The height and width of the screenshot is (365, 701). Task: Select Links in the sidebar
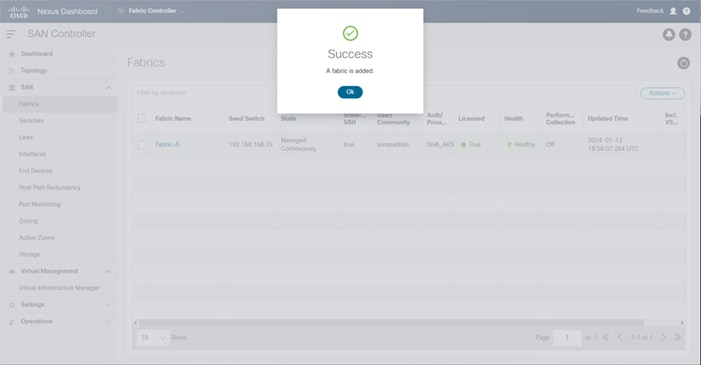pyautogui.click(x=26, y=137)
